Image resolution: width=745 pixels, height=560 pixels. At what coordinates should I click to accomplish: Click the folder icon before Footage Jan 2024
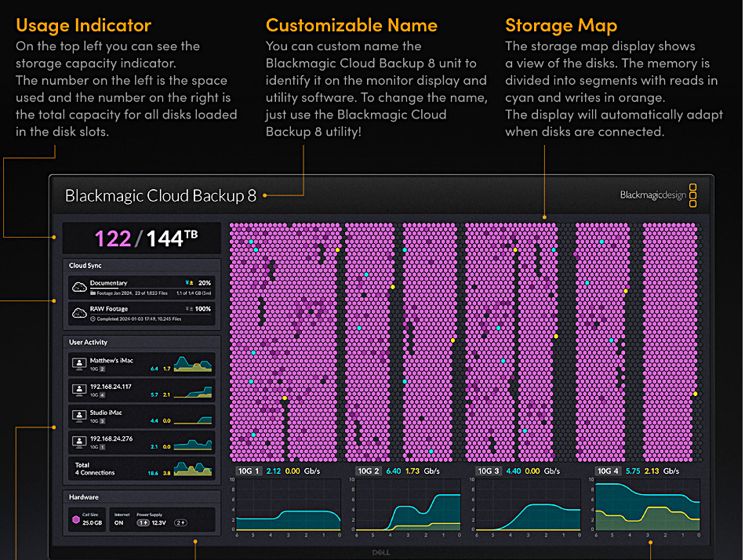(x=93, y=293)
